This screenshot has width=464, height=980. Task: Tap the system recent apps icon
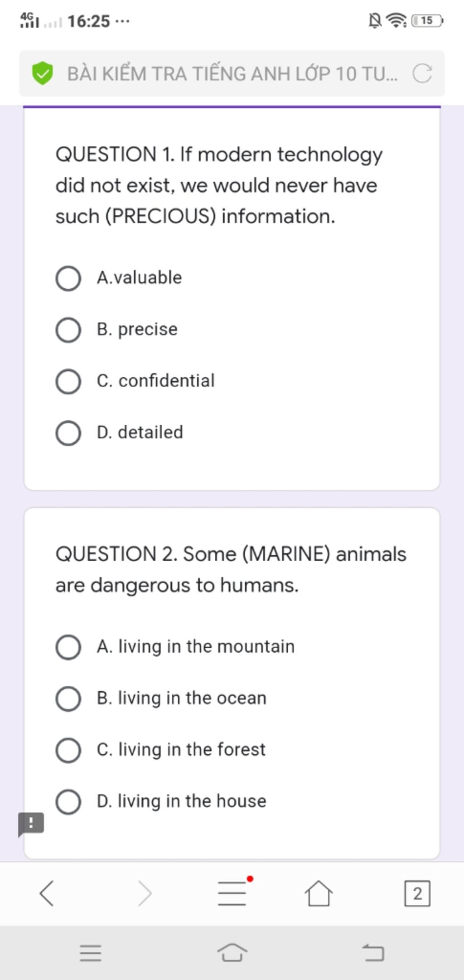(x=91, y=953)
